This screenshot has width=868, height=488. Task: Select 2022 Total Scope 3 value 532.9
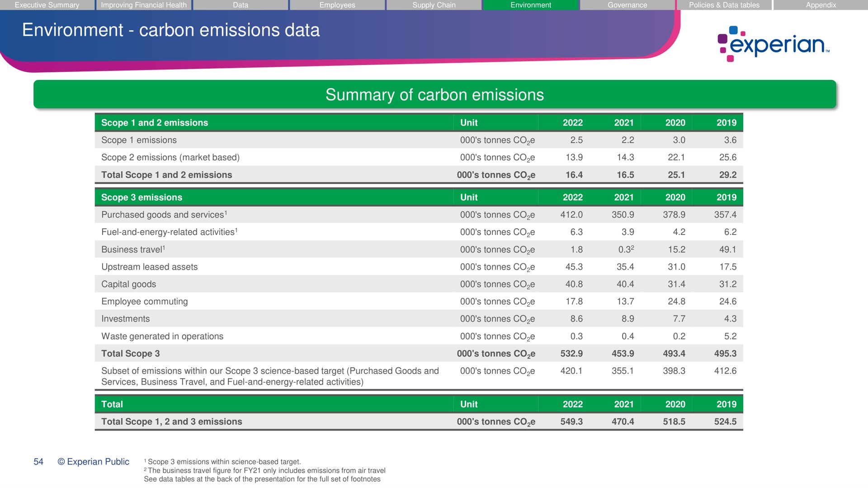click(571, 354)
